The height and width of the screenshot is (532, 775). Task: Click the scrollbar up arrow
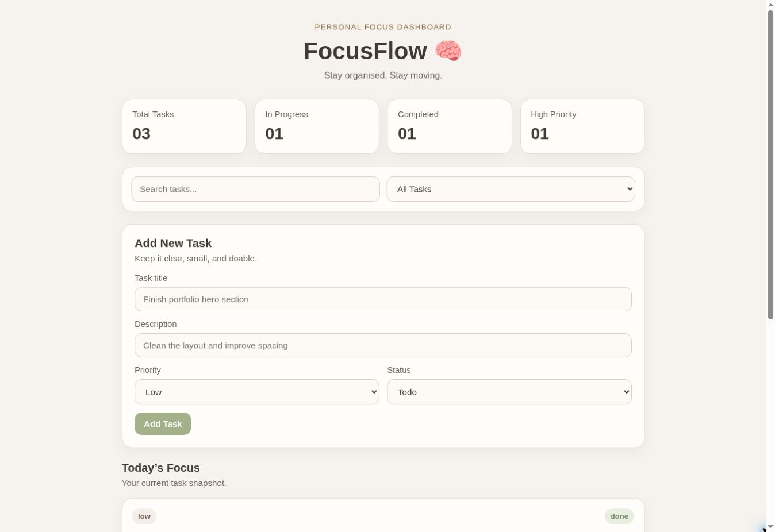pyautogui.click(x=770, y=5)
